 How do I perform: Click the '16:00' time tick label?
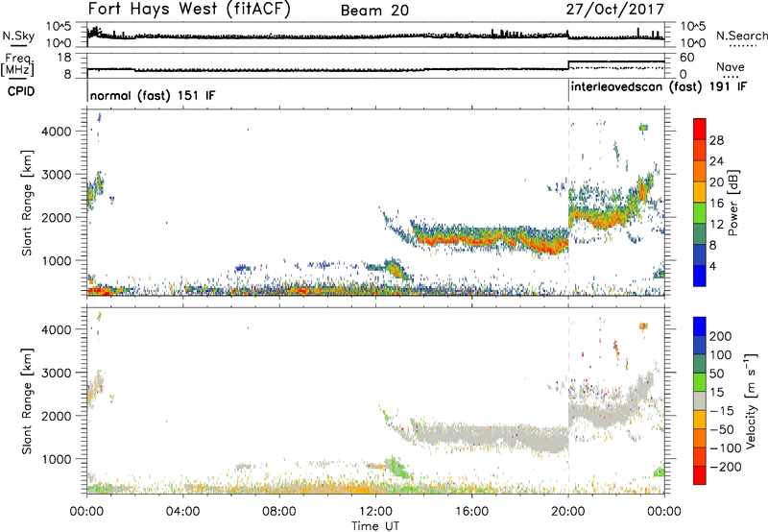(x=471, y=512)
